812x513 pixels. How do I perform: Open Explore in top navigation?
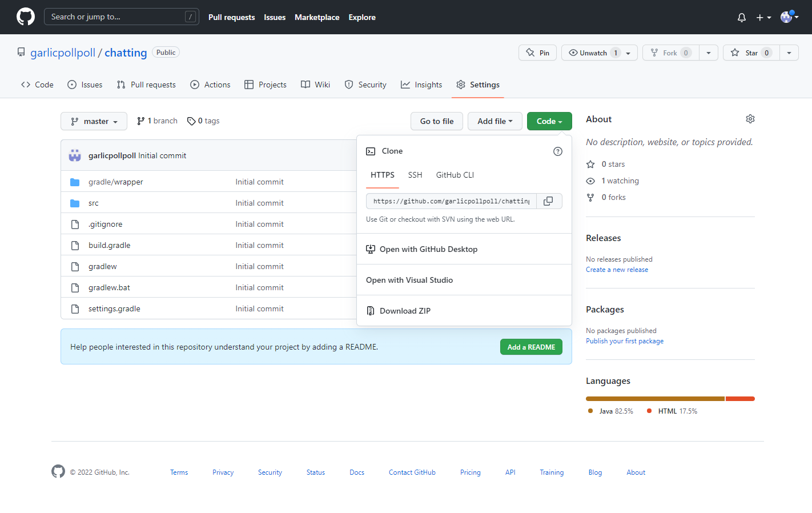[x=362, y=17]
